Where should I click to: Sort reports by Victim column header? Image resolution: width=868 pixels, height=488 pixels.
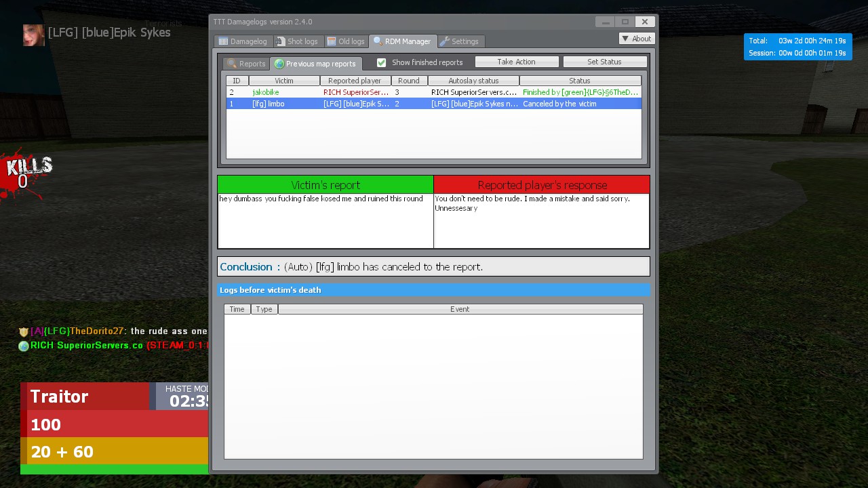tap(284, 81)
